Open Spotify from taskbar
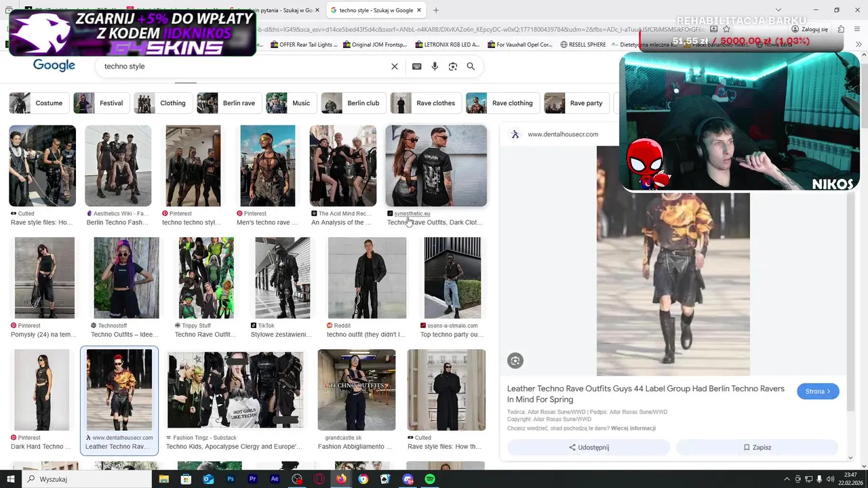The width and height of the screenshot is (868, 488). (x=430, y=479)
